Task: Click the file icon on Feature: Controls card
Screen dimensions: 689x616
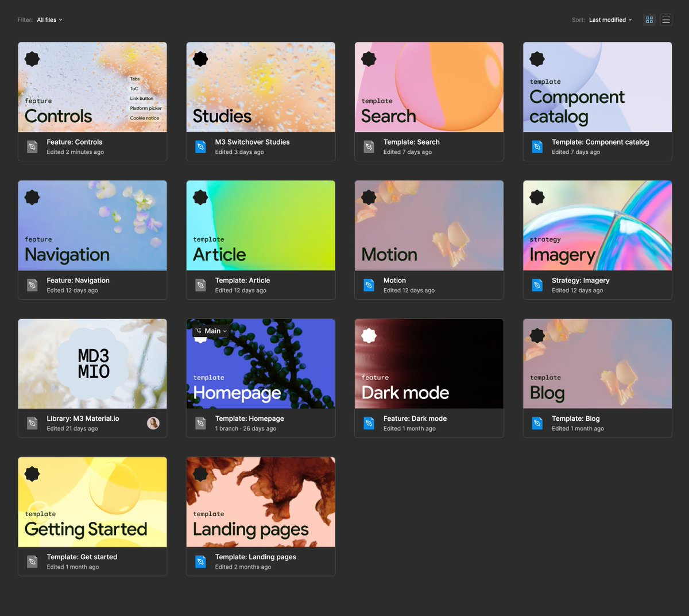Action: coord(32,146)
